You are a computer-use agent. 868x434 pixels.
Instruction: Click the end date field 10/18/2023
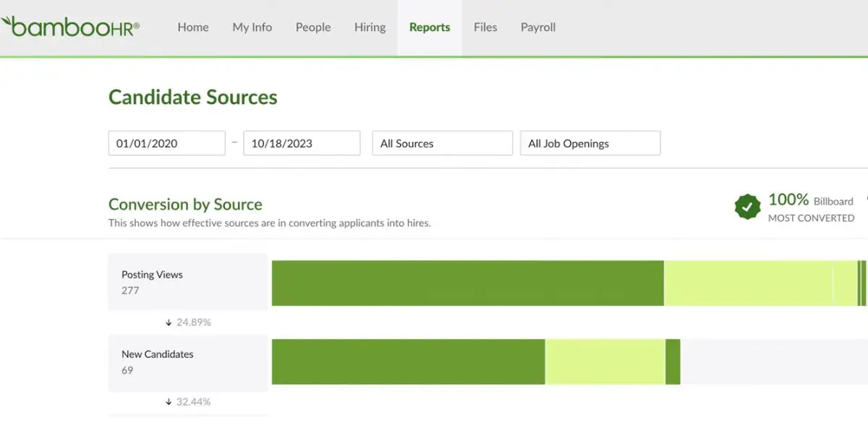(302, 143)
